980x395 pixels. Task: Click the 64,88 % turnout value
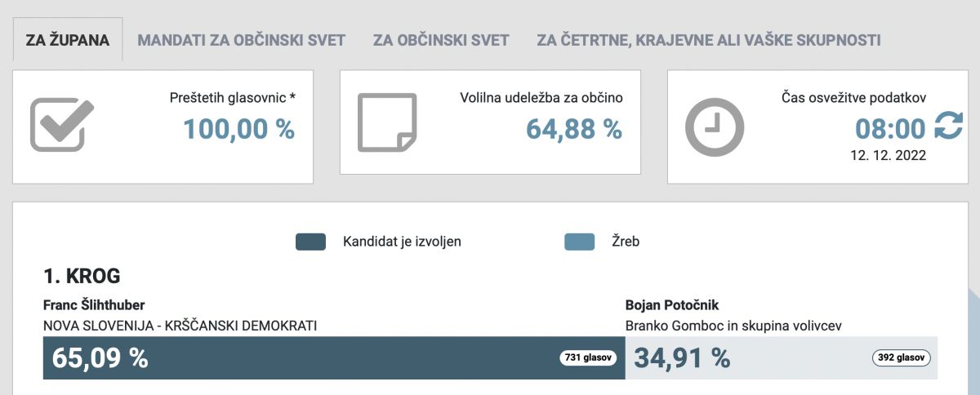click(x=574, y=129)
